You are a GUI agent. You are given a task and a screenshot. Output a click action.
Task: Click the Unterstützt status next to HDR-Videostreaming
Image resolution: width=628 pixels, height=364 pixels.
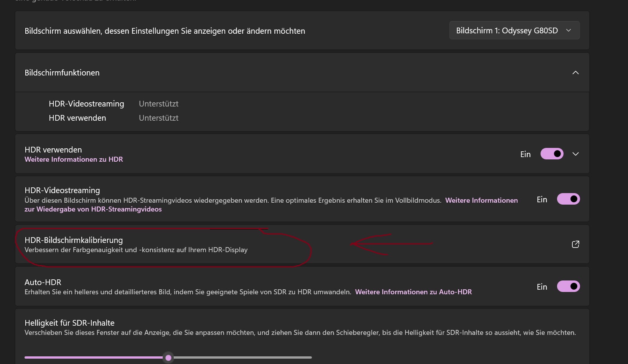[158, 103]
